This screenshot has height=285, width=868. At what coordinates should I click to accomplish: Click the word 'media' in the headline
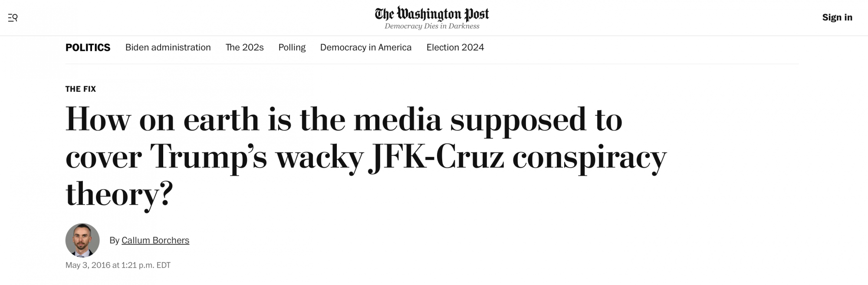click(397, 119)
